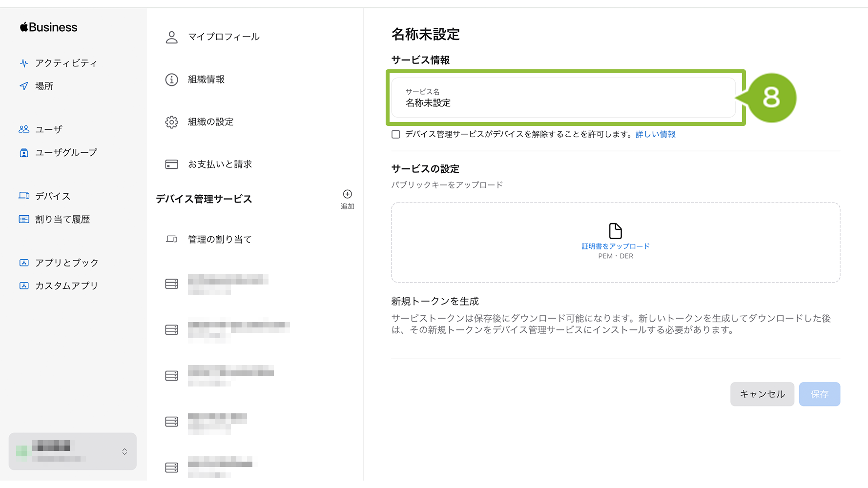Click the Apple Business logo
The height and width of the screenshot is (488, 868).
coord(48,27)
